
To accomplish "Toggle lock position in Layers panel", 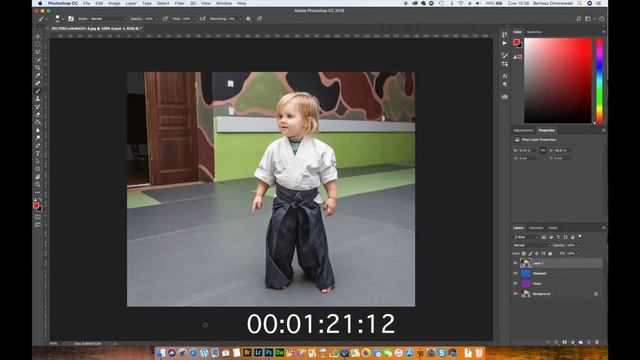I will point(537,253).
